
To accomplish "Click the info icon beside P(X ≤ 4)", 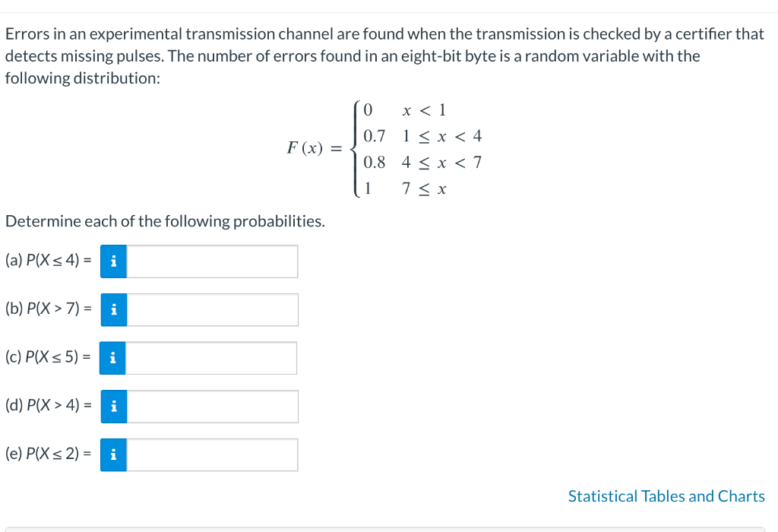I will click(113, 261).
